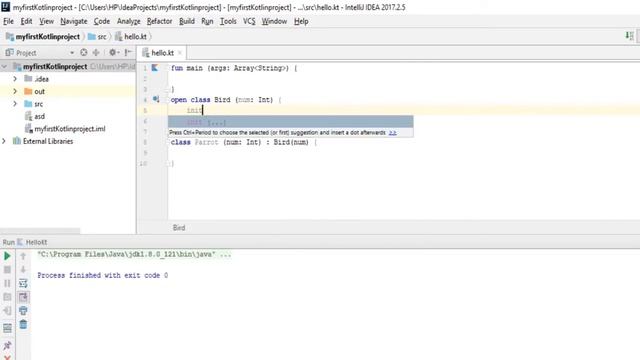Open the Code menu
The image size is (640, 360).
[102, 21]
